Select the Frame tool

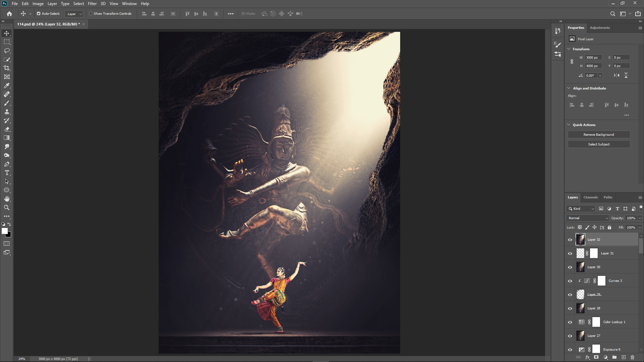pyautogui.click(x=7, y=77)
